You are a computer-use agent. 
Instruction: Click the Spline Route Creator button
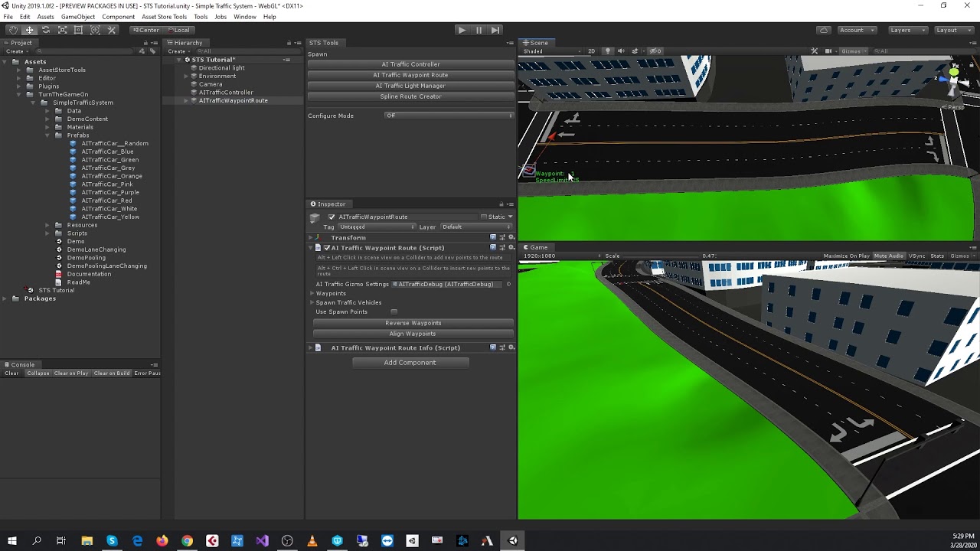[x=410, y=96]
